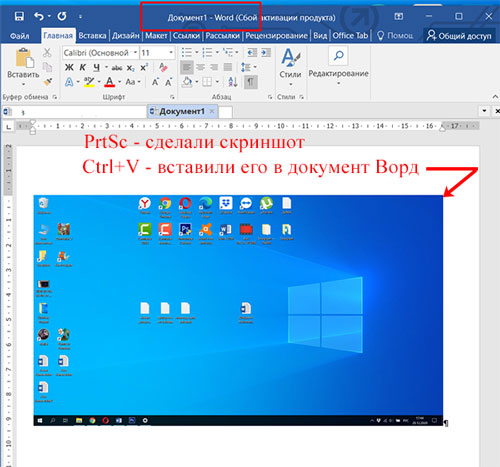This screenshot has width=500, height=467.
Task: Increase the paragraph indent
Action: [266, 52]
